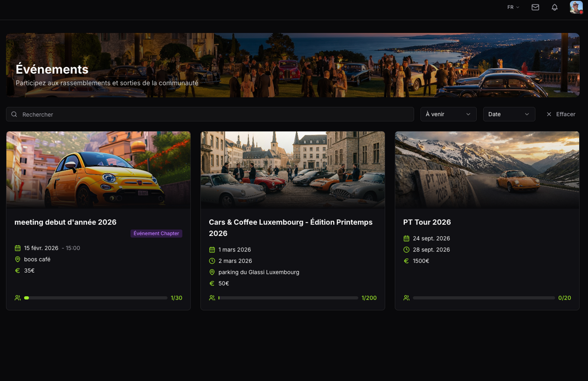Click the notifications bell icon
The height and width of the screenshot is (381, 588).
555,7
